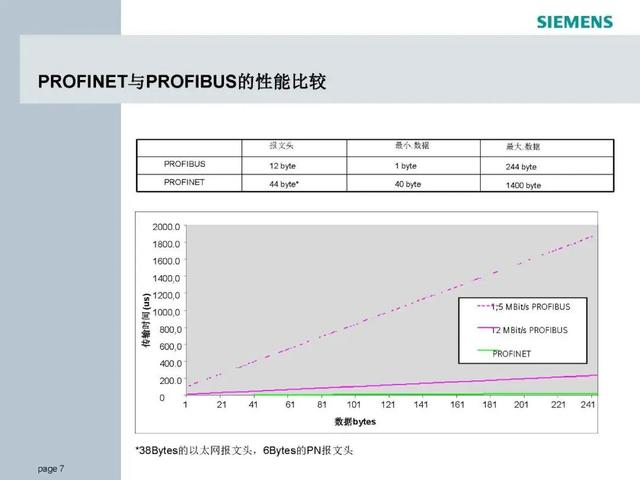This screenshot has width=640, height=480.
Task: Select the green PROFINET legend entry
Action: (511, 353)
